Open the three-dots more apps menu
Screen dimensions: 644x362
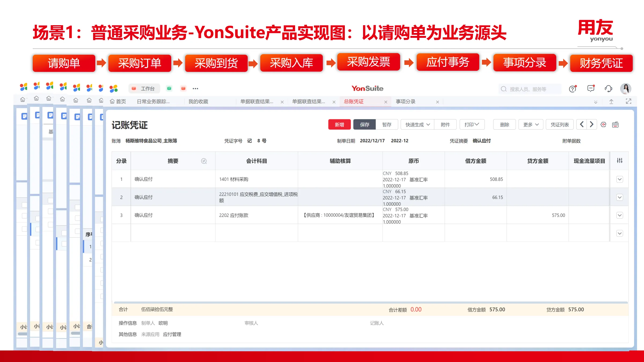(195, 88)
